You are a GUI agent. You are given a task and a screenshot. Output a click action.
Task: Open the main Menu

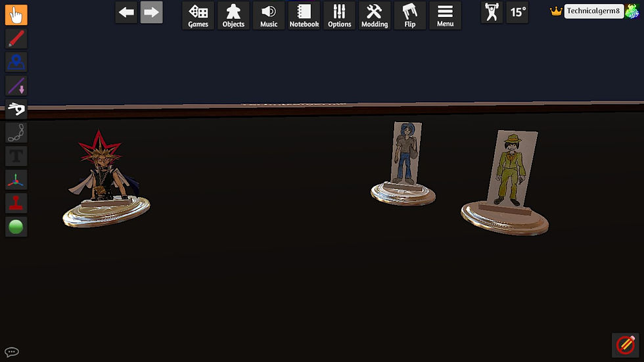coord(446,16)
